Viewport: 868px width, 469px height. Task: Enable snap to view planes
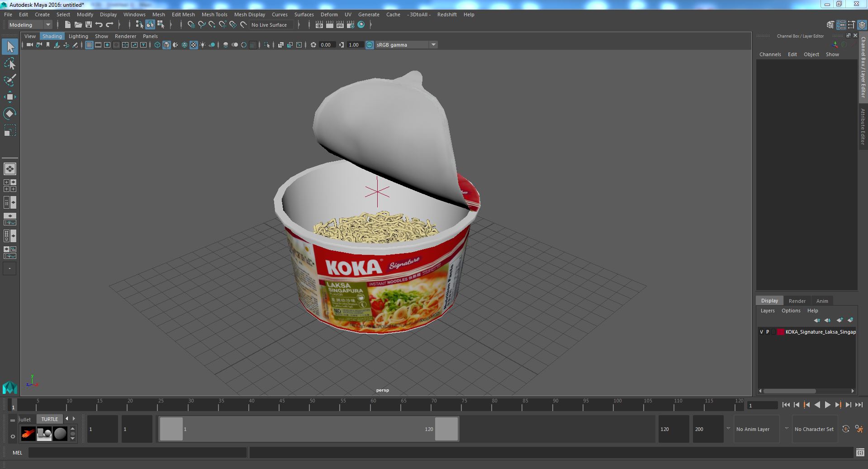pos(233,24)
